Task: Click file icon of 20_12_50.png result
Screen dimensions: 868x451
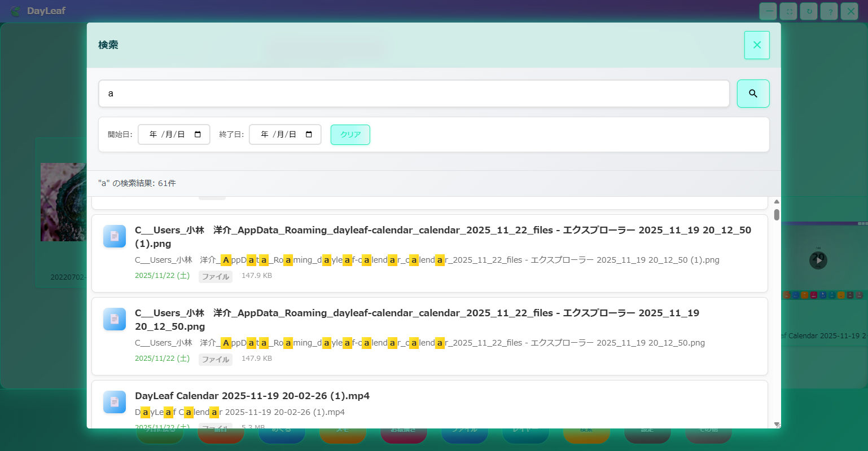Action: coord(115,319)
